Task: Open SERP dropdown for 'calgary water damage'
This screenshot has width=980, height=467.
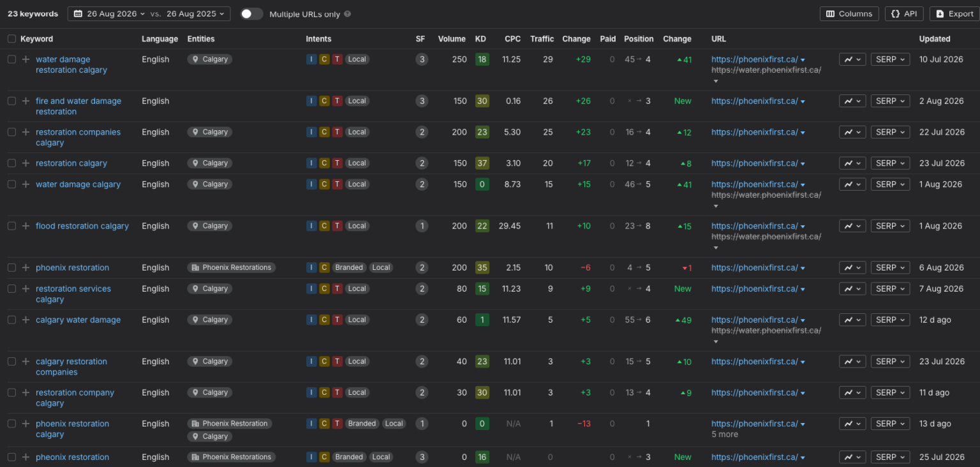Action: coord(890,320)
